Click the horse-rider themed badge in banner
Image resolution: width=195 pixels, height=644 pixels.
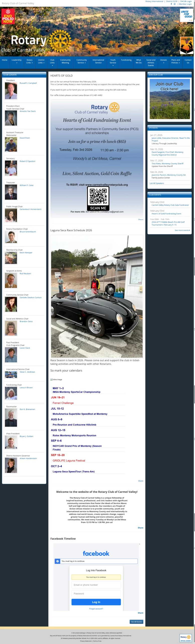(x=186, y=46)
